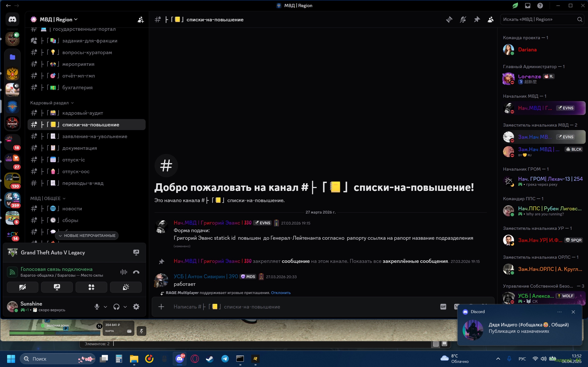
Task: Show pinned messages via pin icon
Action: coord(477,19)
